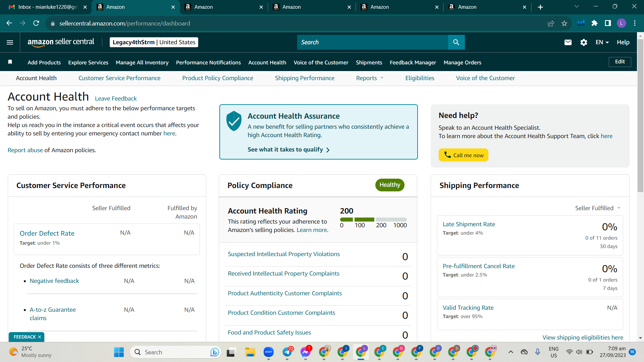The width and height of the screenshot is (644, 362).
Task: Open the browser extensions puzzle icon
Action: tap(594, 23)
